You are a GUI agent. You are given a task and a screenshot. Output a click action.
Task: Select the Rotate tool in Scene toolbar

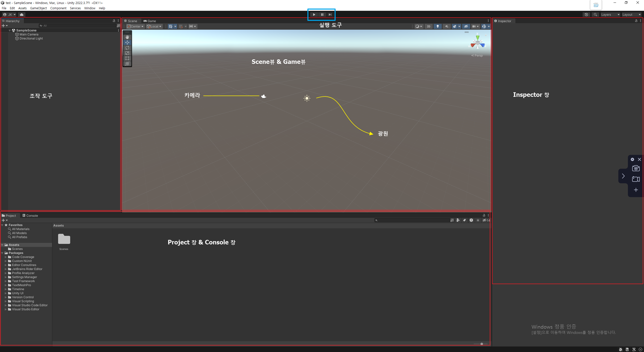127,48
